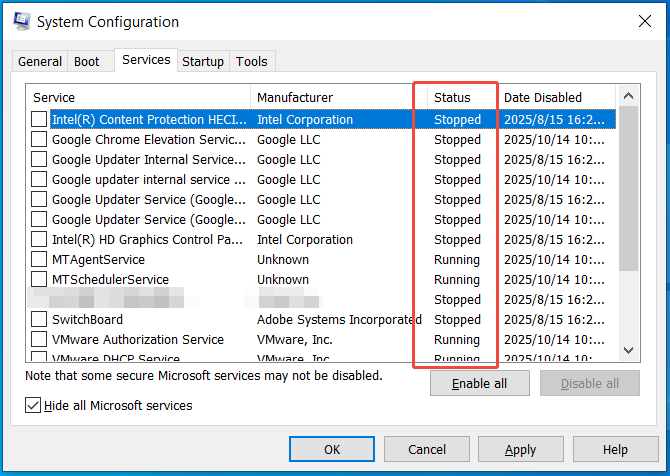Close the System Configuration window

(644, 21)
